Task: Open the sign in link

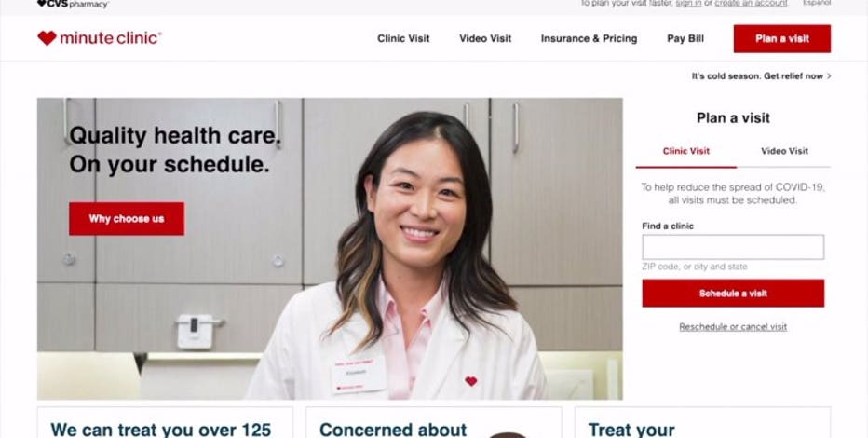Action: [688, 4]
